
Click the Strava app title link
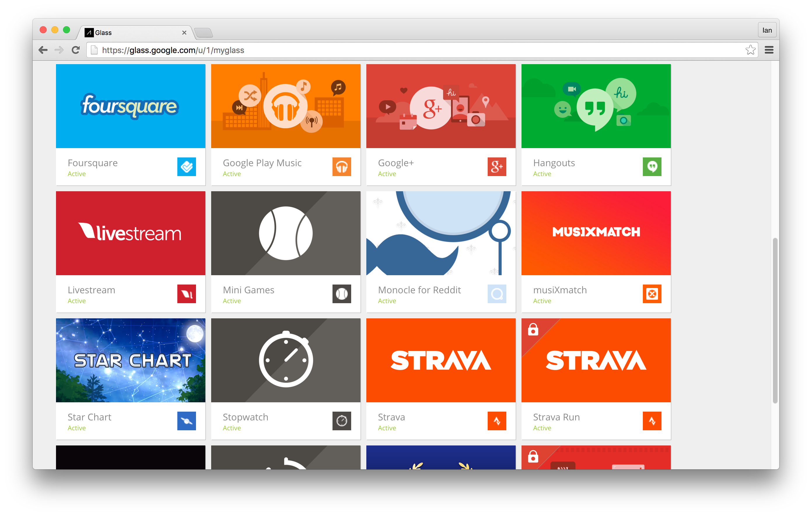(391, 417)
